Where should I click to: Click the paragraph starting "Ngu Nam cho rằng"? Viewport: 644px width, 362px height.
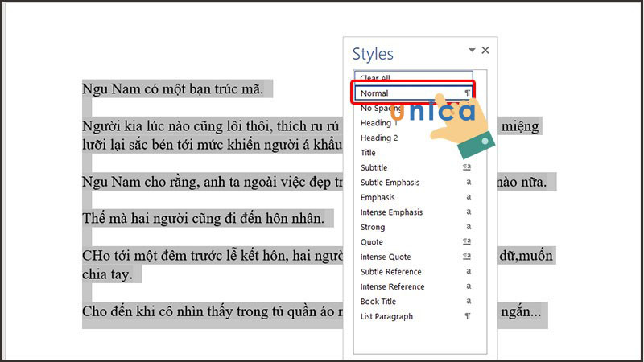tap(212, 182)
